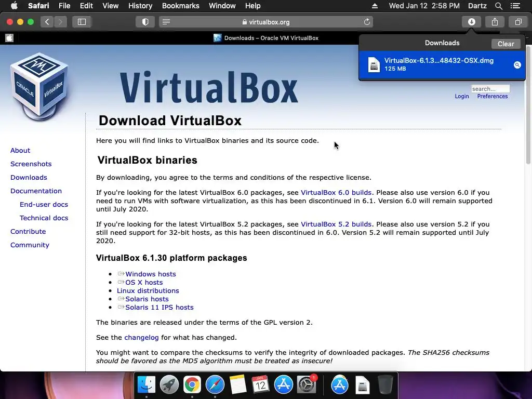Click the site search field

point(490,89)
